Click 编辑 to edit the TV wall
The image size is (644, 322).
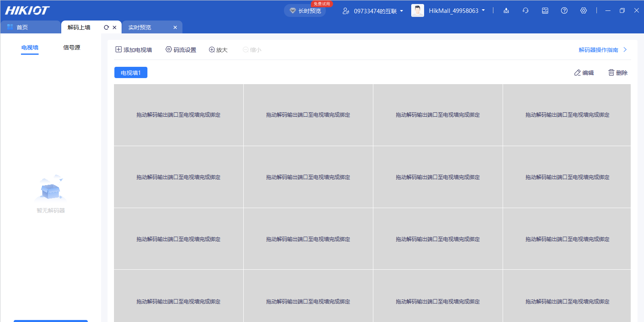click(x=584, y=73)
